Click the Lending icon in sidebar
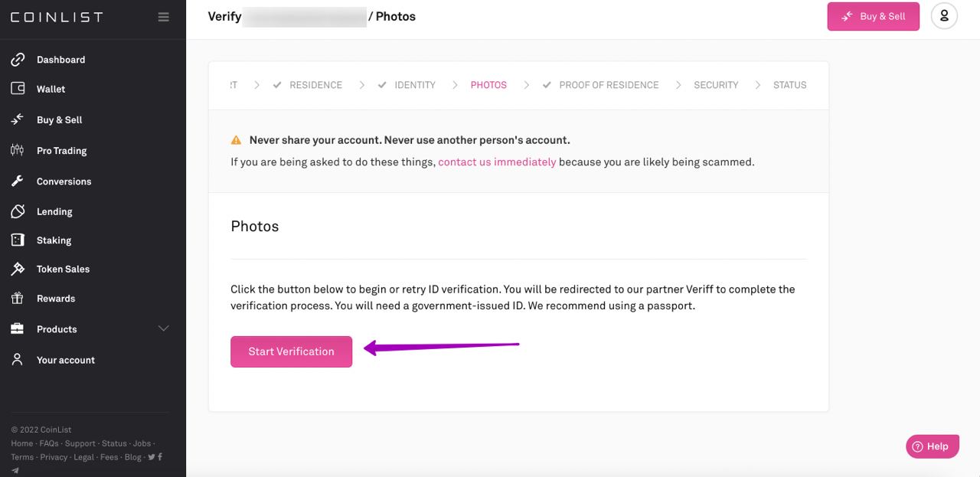Screen dimensions: 980x477 coord(17,211)
